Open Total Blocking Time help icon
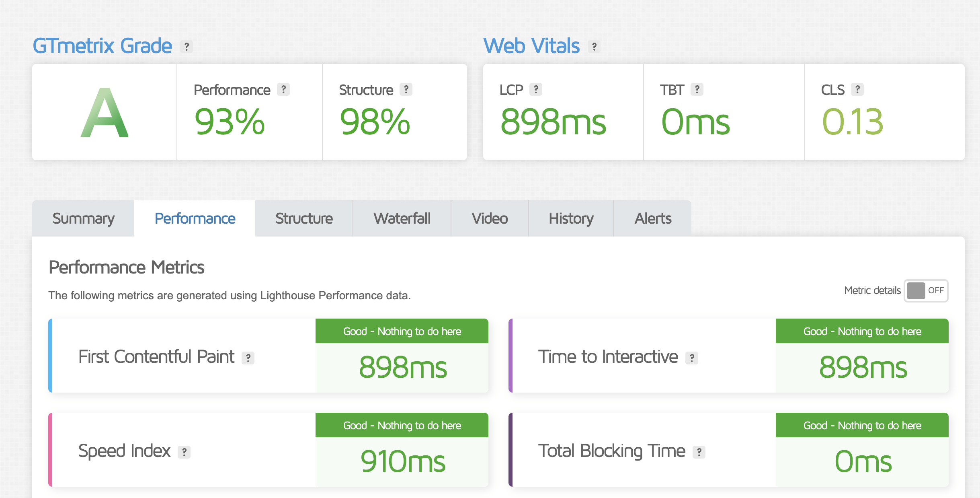 tap(699, 452)
